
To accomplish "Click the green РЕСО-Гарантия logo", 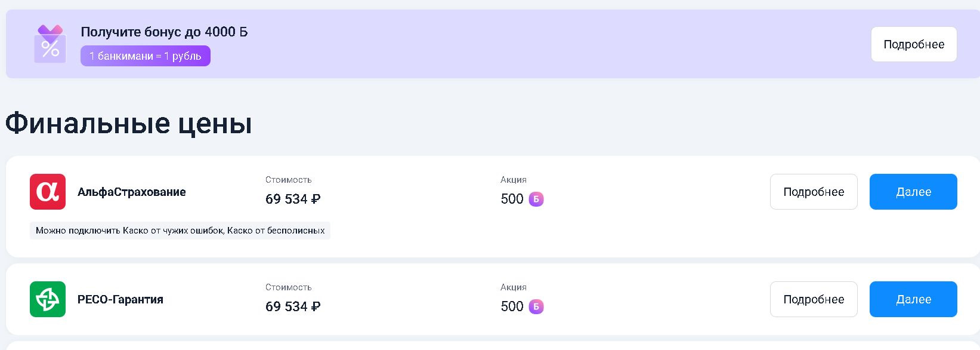I will [x=48, y=299].
